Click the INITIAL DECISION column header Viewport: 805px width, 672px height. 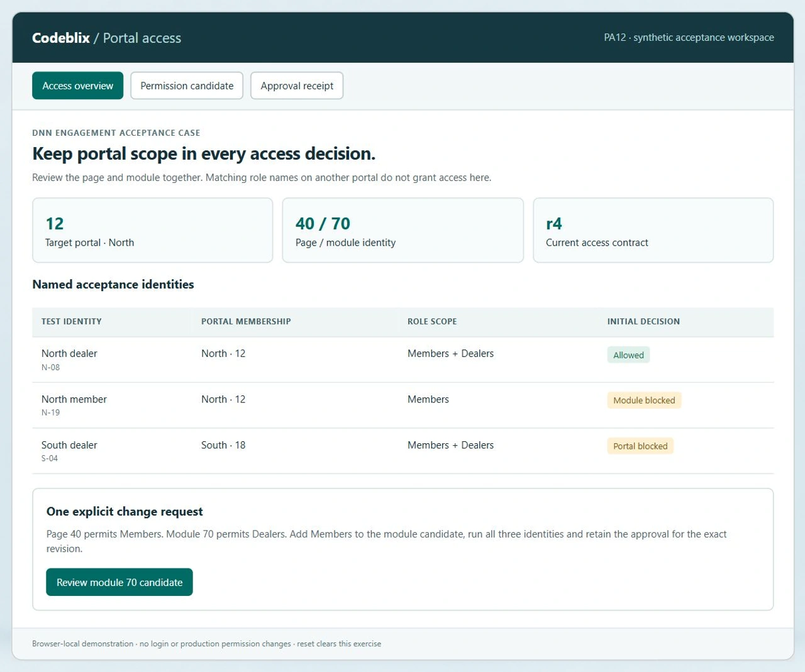[x=643, y=321]
